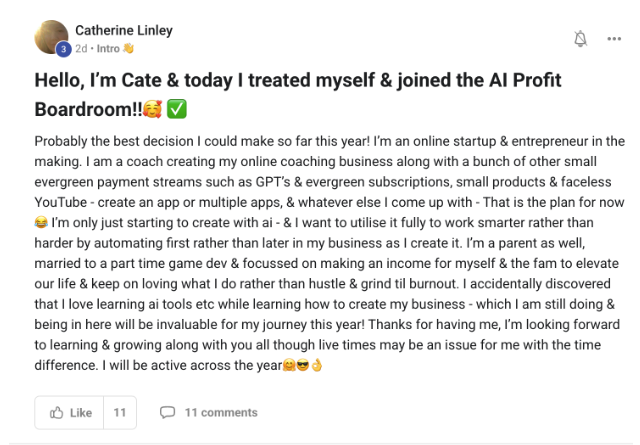
Task: Show who liked via the 11 count
Action: tap(119, 412)
